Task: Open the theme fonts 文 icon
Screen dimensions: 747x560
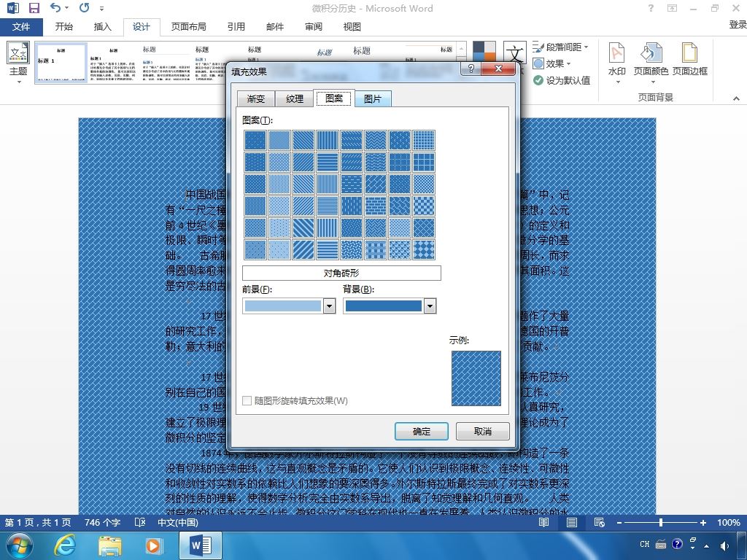Action: [x=514, y=52]
